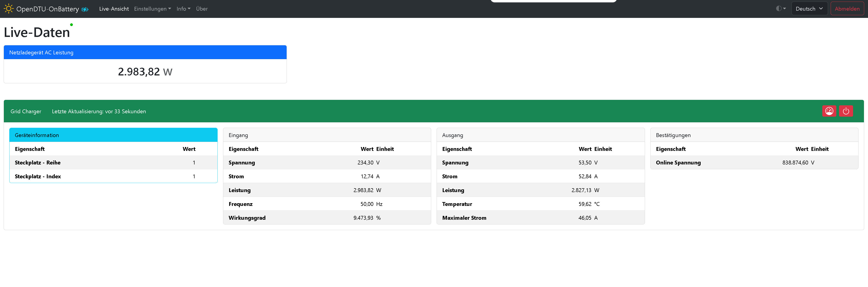Expand the Info menu
This screenshot has height=287, width=868.
pyautogui.click(x=183, y=9)
